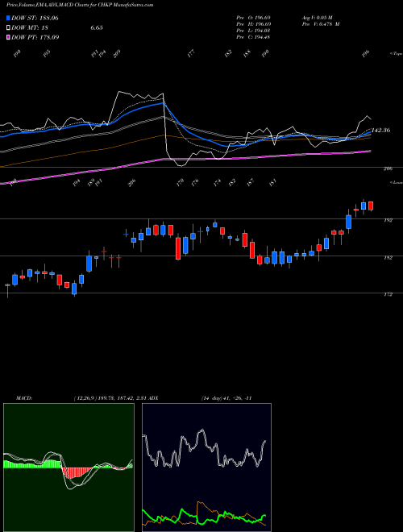403x532 pixels.
Task: Click the '196' tops label near the right
Action: [365, 54]
